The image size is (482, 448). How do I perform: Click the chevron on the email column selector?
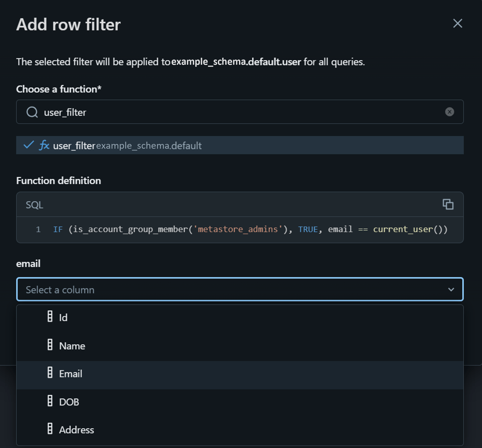(451, 289)
